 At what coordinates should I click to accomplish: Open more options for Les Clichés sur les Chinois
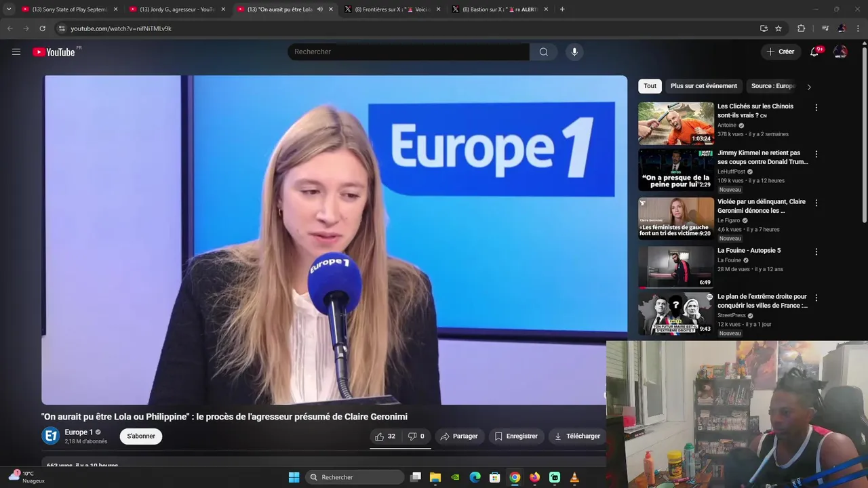pos(816,108)
